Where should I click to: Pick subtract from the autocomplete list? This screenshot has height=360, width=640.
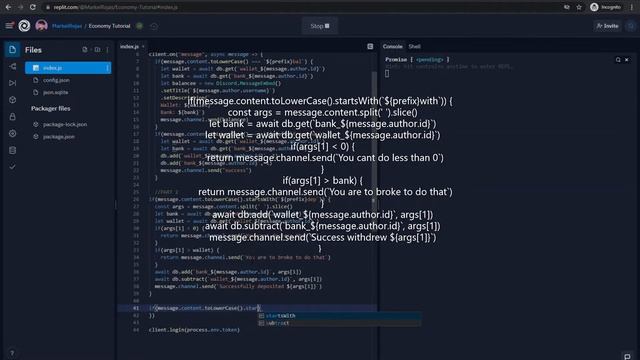pyautogui.click(x=339, y=323)
